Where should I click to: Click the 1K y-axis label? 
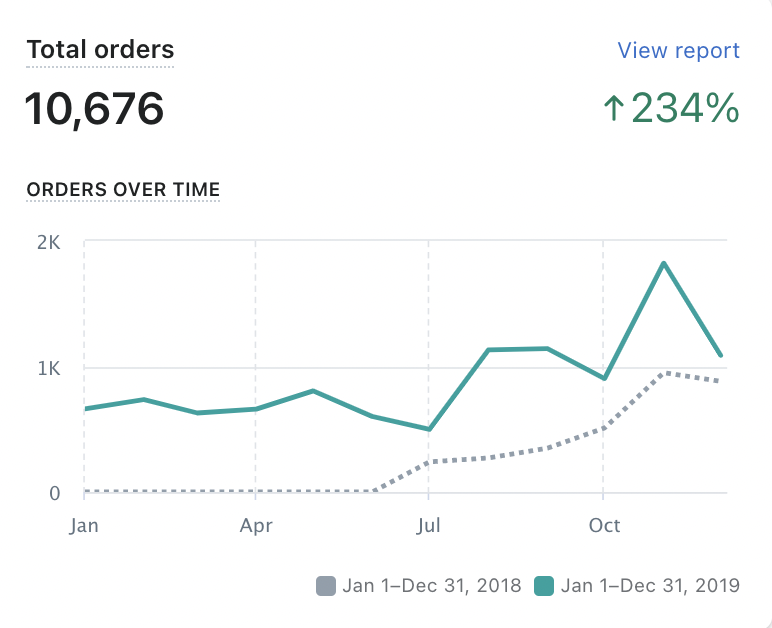pos(49,368)
